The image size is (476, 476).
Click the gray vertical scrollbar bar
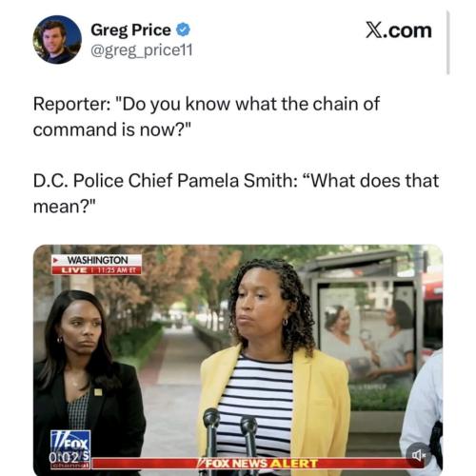click(448, 42)
